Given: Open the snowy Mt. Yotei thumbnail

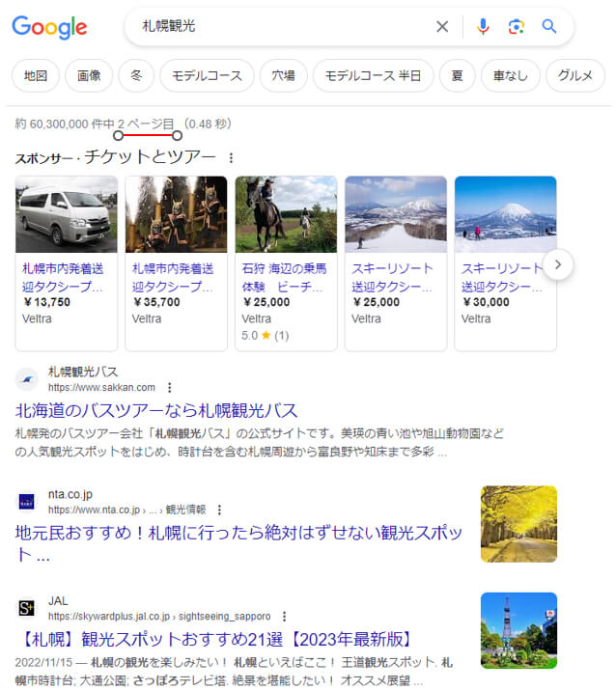Looking at the screenshot, I should 506,214.
